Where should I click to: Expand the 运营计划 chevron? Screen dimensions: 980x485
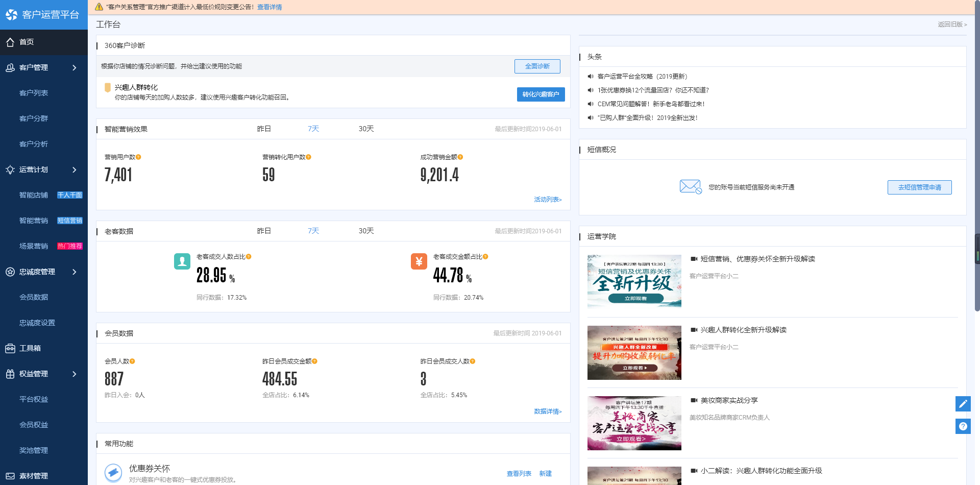(75, 169)
